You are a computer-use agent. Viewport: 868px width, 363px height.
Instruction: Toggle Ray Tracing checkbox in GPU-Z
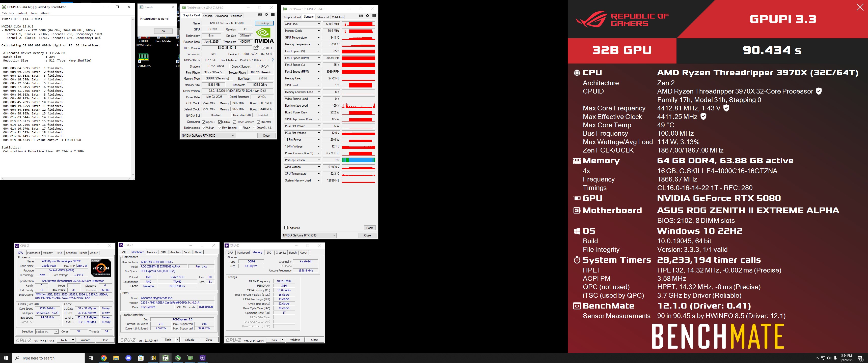220,128
